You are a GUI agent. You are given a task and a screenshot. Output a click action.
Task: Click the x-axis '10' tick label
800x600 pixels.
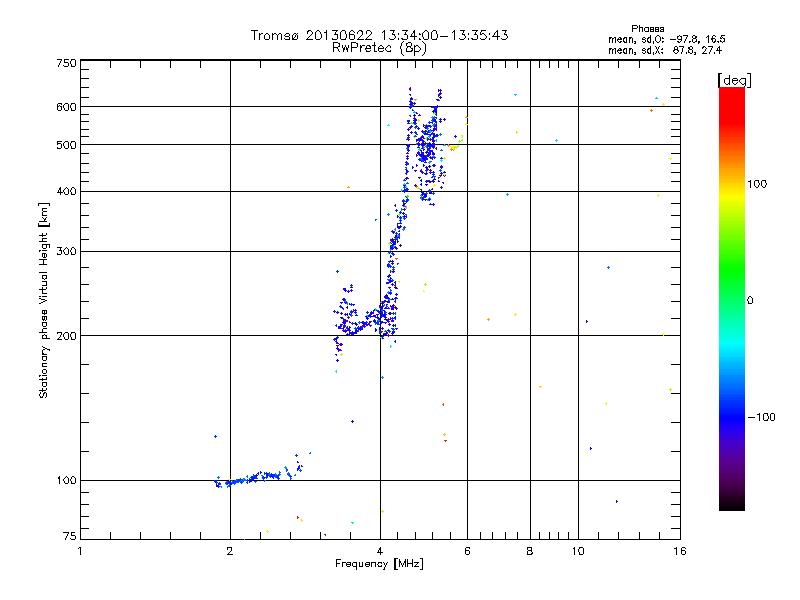(578, 551)
